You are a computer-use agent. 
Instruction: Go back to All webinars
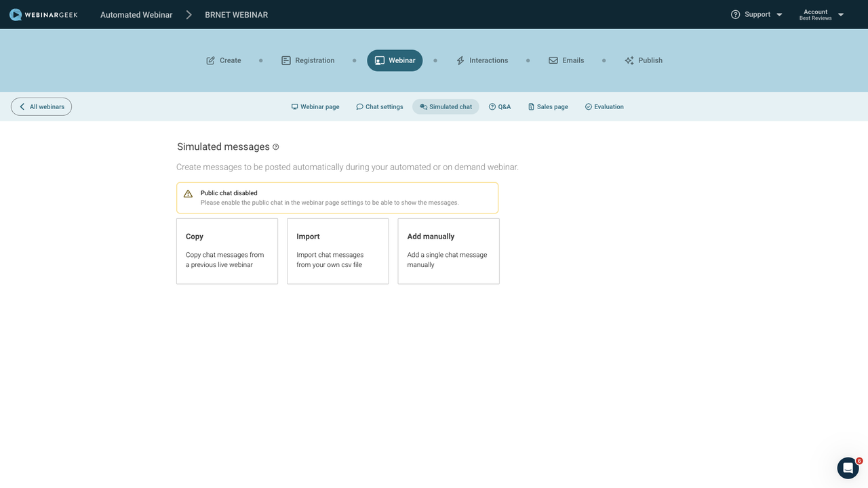[41, 106]
